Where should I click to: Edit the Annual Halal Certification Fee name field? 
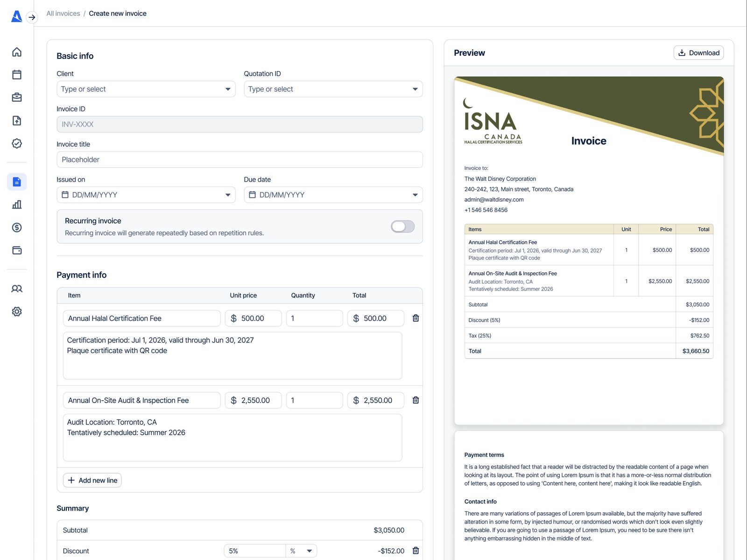(142, 319)
